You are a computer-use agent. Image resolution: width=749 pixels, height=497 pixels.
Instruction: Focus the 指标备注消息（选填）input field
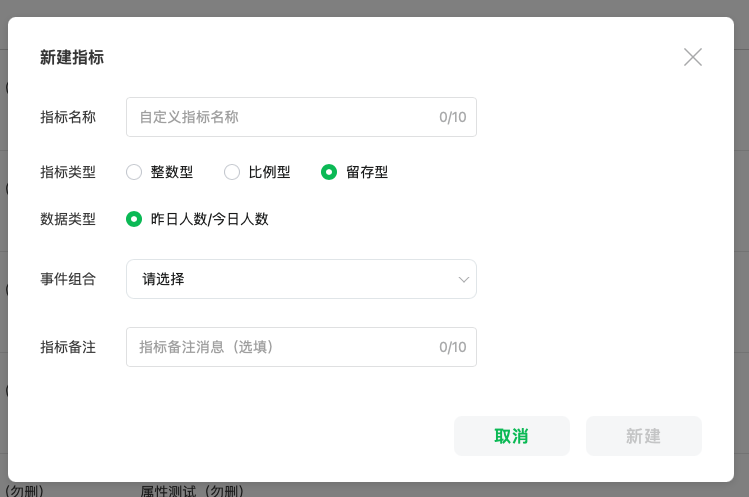pyautogui.click(x=301, y=347)
